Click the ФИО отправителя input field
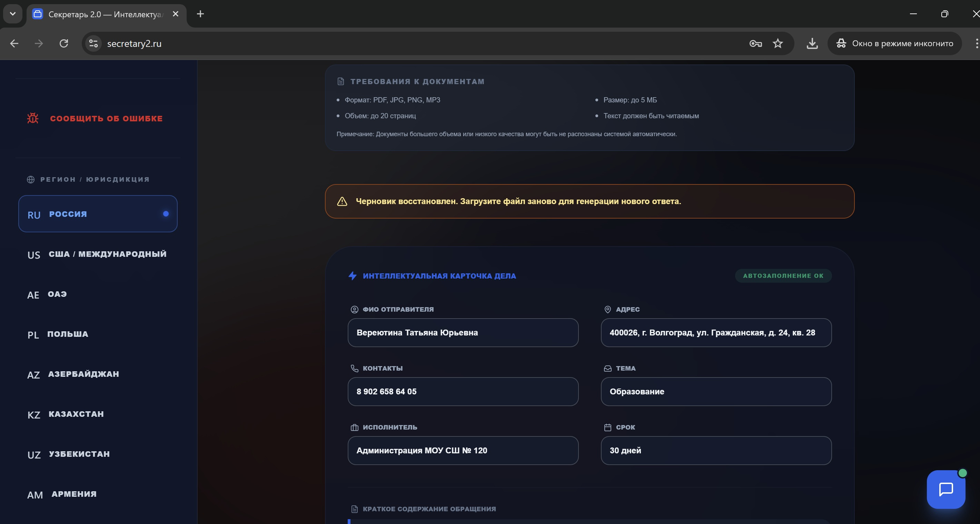980x524 pixels. [463, 333]
